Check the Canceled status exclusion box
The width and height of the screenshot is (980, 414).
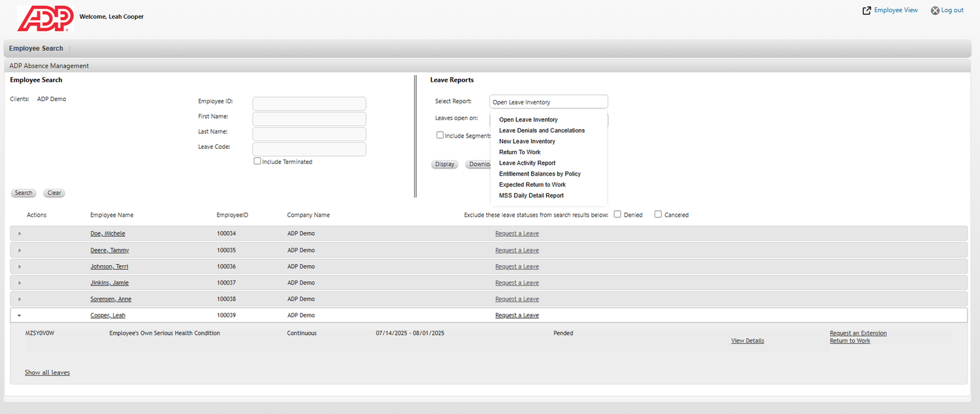[658, 214]
